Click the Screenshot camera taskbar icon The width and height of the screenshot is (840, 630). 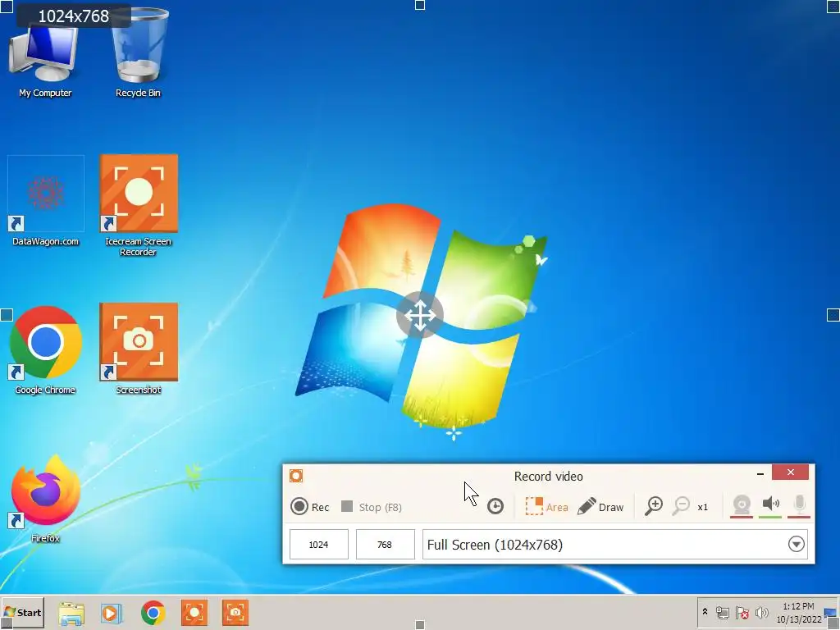[x=235, y=613]
